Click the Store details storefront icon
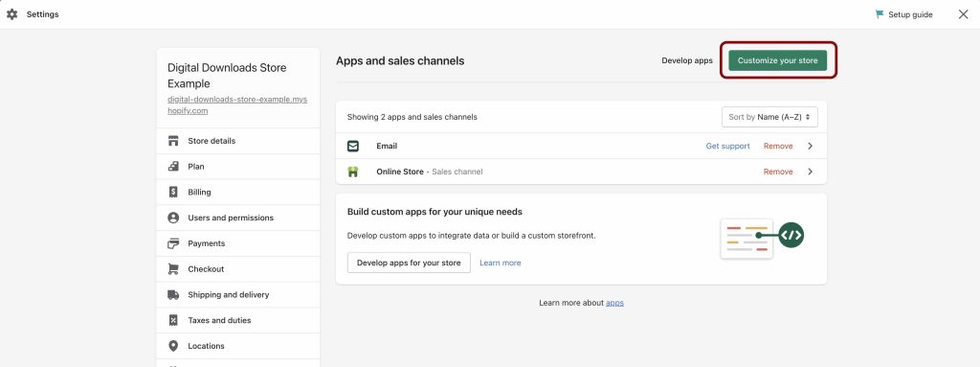This screenshot has width=980, height=367. [x=173, y=141]
